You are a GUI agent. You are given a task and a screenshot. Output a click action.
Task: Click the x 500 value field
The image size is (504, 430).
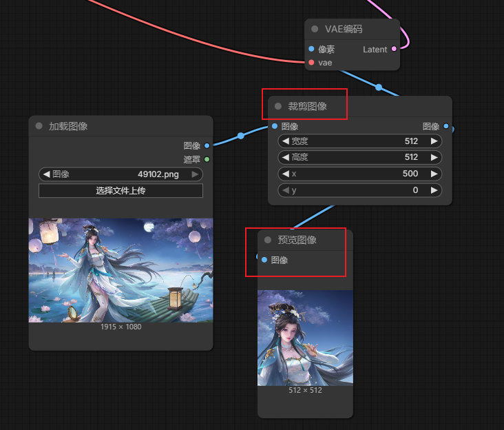(359, 174)
